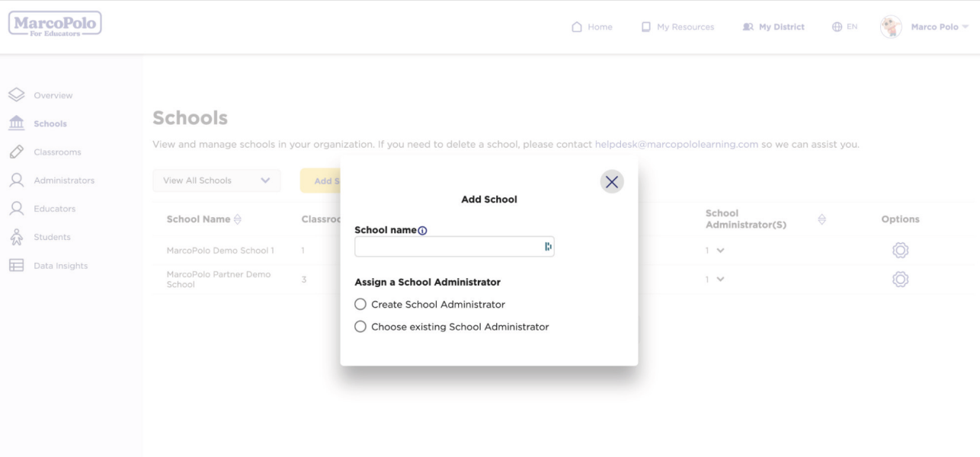Image resolution: width=980 pixels, height=457 pixels.
Task: Click the Students icon in sidebar
Action: (x=16, y=237)
